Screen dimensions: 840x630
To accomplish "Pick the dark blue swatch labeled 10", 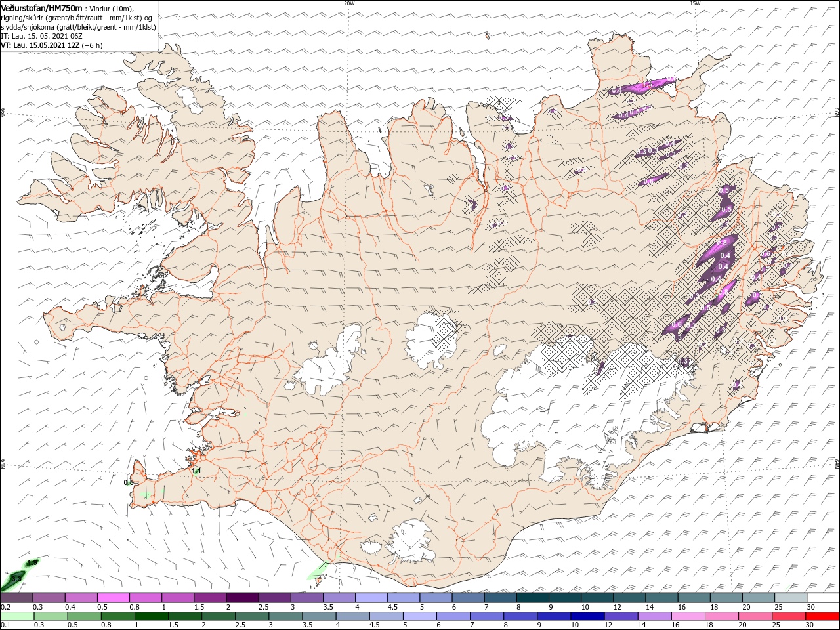I will click(586, 616).
